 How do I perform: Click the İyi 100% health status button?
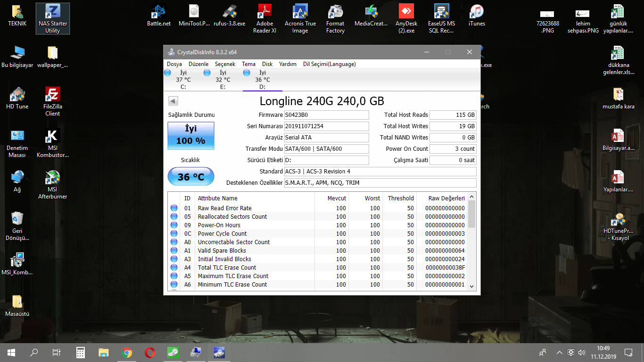(x=191, y=135)
